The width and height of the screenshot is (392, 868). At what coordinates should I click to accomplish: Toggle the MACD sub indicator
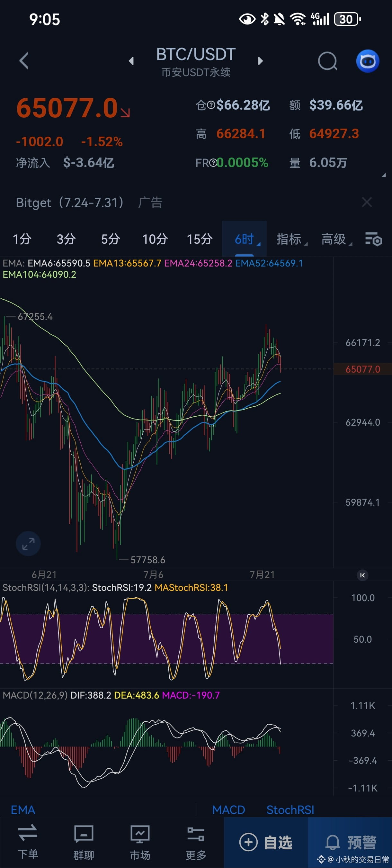click(x=228, y=810)
